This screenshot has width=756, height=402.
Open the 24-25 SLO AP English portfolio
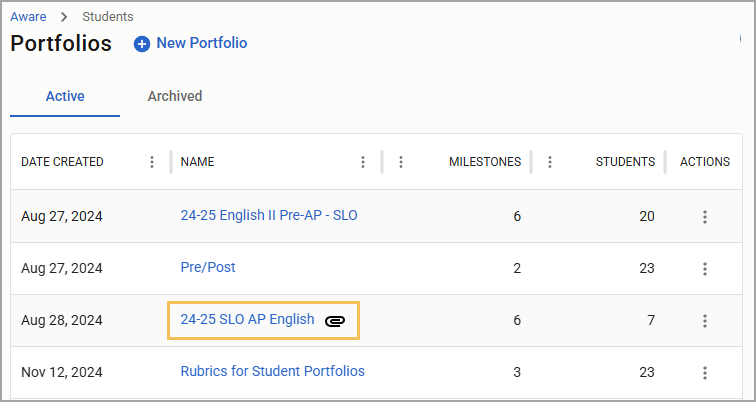[247, 319]
